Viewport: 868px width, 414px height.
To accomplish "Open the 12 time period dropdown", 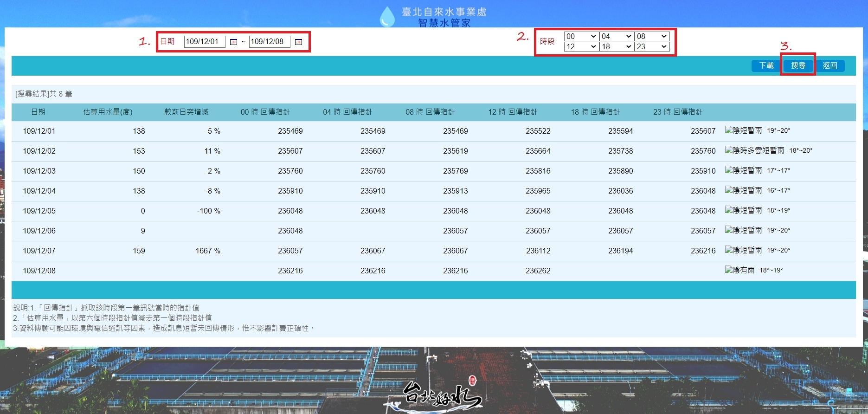I will (581, 46).
